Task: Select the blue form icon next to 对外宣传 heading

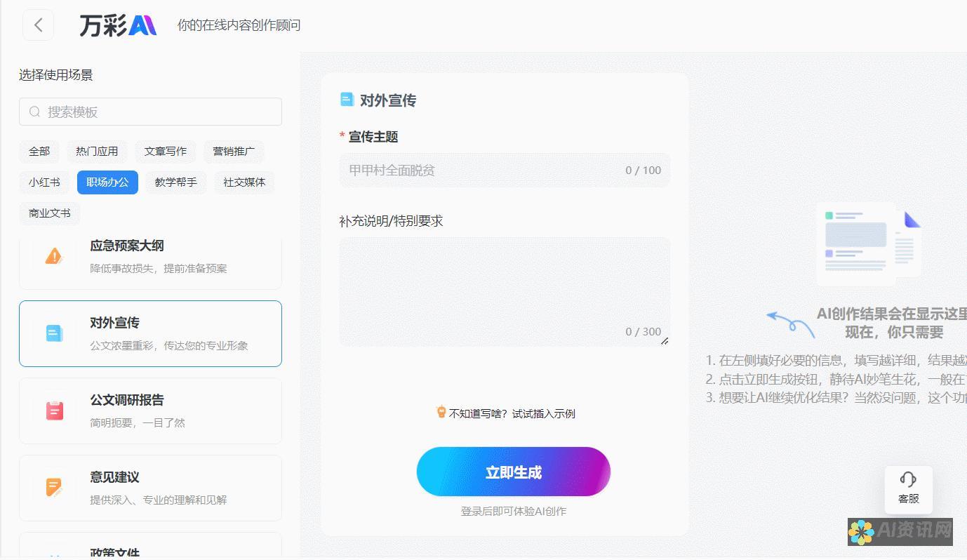Action: (x=347, y=100)
